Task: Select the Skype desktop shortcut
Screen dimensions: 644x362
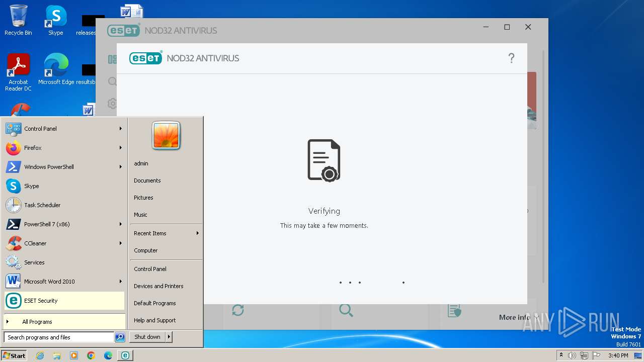Action: tap(56, 20)
